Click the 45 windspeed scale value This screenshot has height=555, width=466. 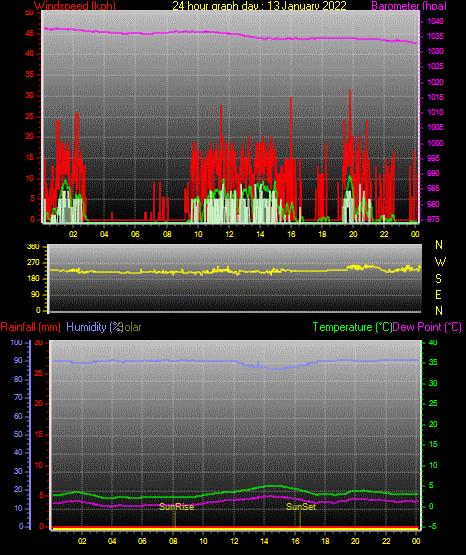[x=30, y=34]
